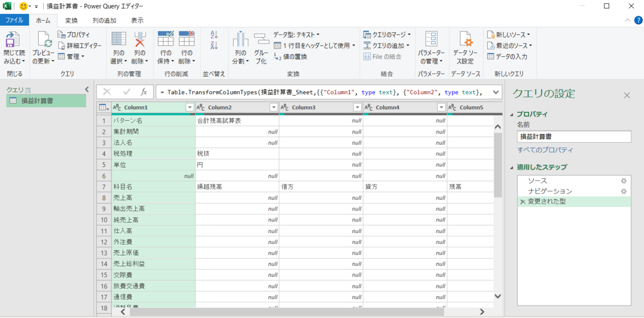Open the Column3 filter dropdown
This screenshot has height=318, width=644.
tap(357, 107)
